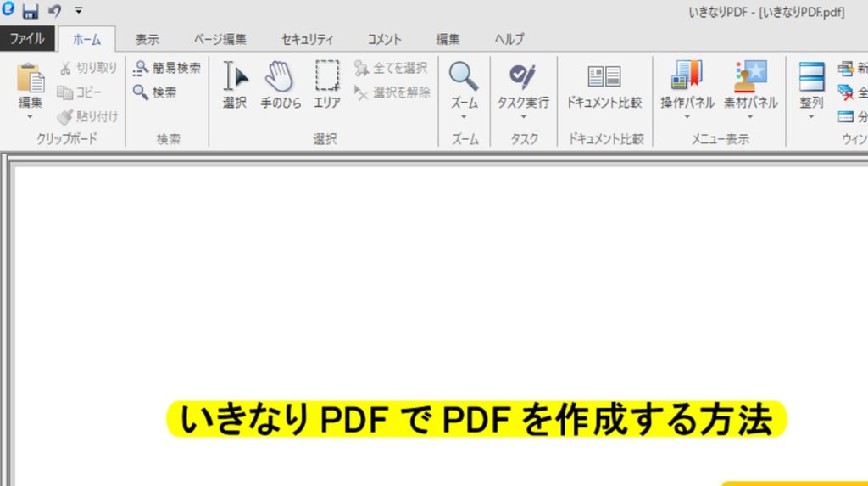Image resolution: width=868 pixels, height=486 pixels.
Task: Click 切り取り scissors button
Action: (88, 68)
